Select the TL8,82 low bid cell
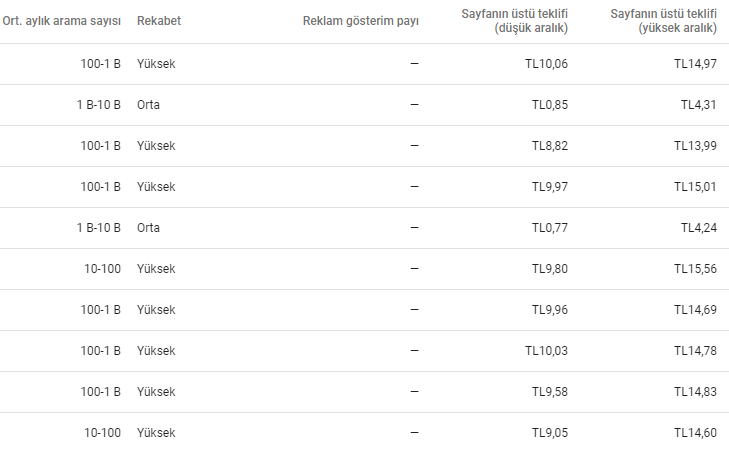Viewport: 729px width, 451px height. pos(550,146)
